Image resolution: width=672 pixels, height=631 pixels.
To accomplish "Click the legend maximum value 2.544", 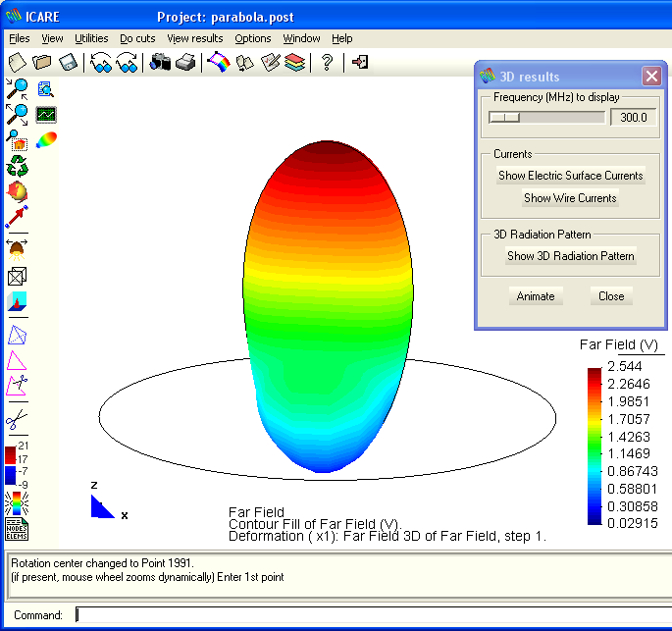I will tap(625, 366).
